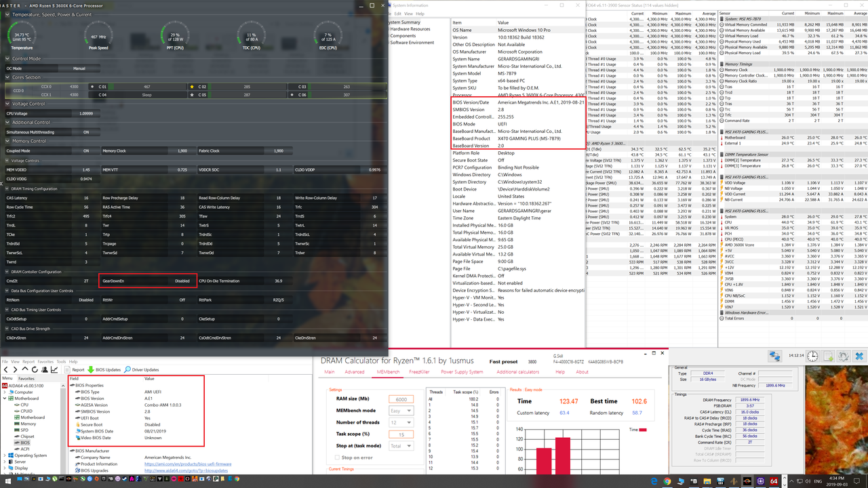The width and height of the screenshot is (868, 488).
Task: Click the AIDA64 back navigation arrow
Action: point(6,369)
